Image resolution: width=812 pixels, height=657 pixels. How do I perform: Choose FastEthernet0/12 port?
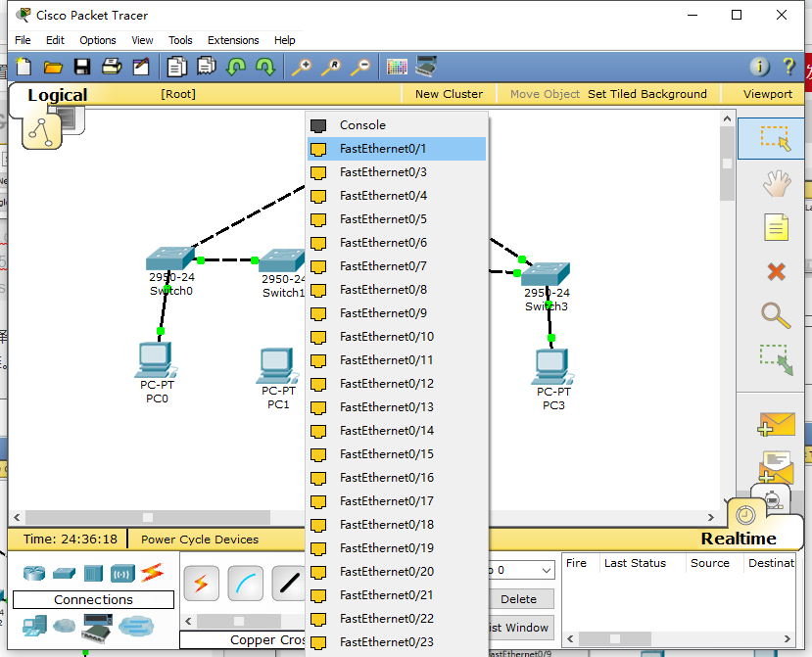(397, 384)
